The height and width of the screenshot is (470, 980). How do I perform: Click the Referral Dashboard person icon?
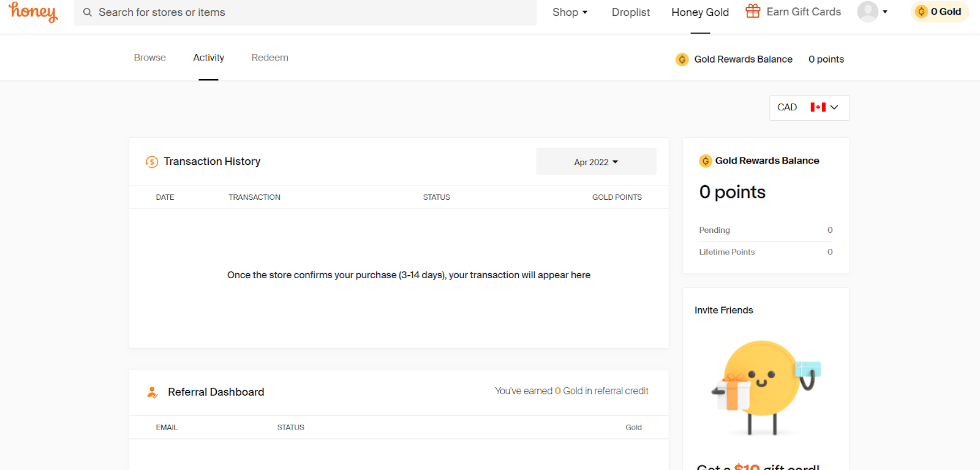click(x=153, y=392)
